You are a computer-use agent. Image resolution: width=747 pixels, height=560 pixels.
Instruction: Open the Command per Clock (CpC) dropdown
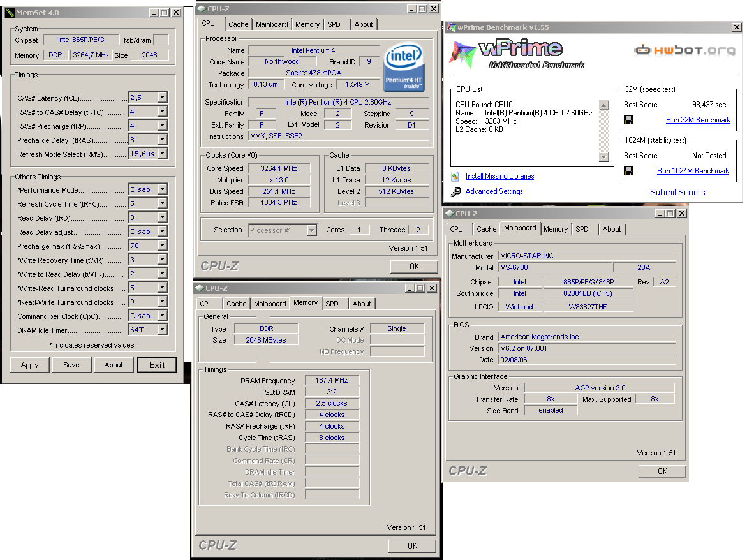click(x=163, y=316)
